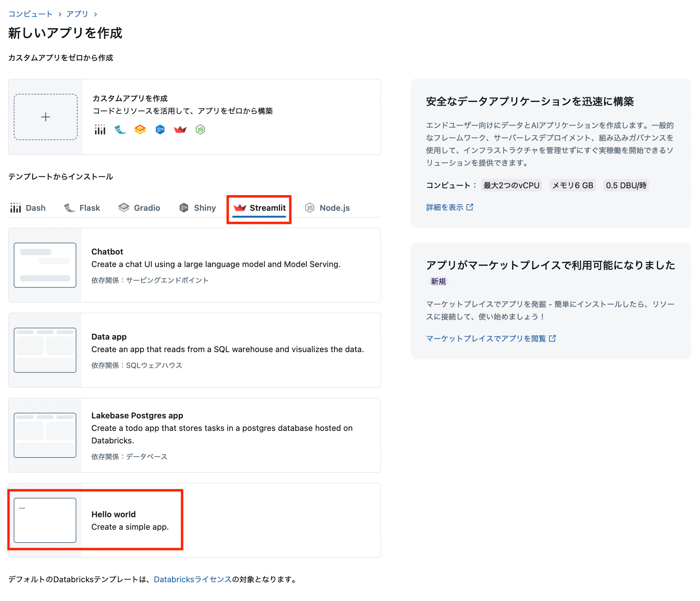700x601 pixels.
Task: Click the Shiny tab's hexagon icon
Action: click(184, 208)
